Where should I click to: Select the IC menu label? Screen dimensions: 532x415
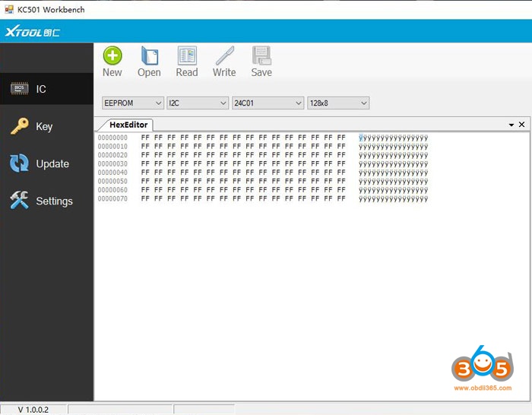tap(41, 89)
